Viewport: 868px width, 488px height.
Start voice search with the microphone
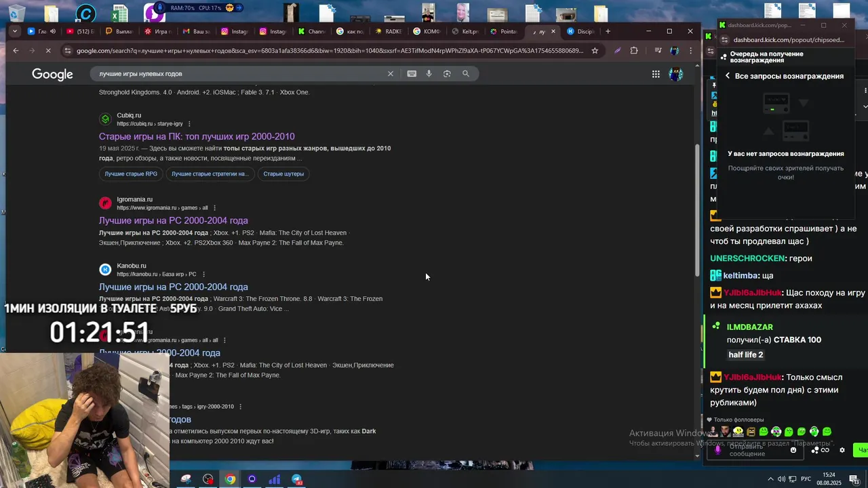pyautogui.click(x=429, y=74)
